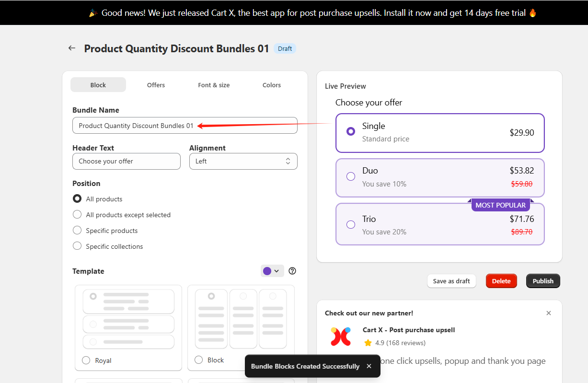Screen dimensions: 588x383
Task: Go to the Colors tab
Action: (271, 85)
